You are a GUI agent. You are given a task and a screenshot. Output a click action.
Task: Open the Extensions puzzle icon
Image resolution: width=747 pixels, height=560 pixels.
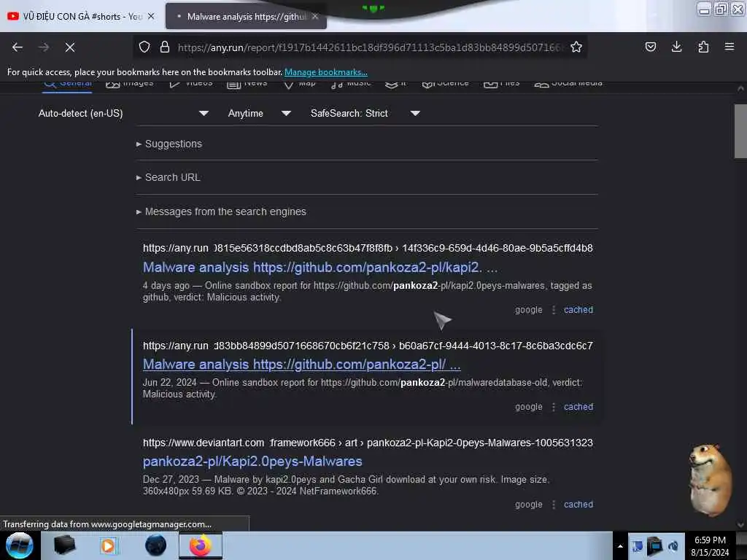click(703, 47)
